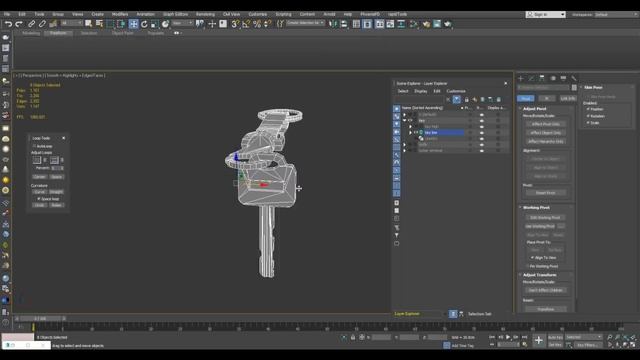The image size is (640, 360).
Task: Click the Render Production teapot icon
Action: pos(448,24)
